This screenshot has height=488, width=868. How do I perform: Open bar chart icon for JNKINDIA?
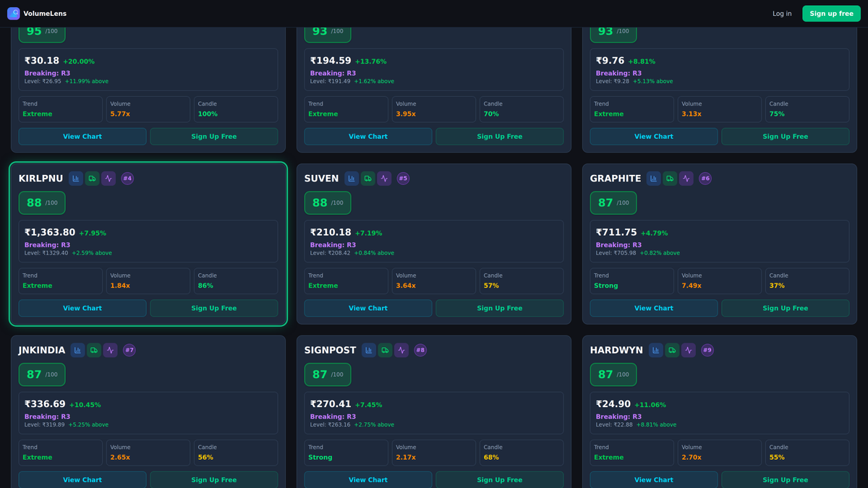[x=77, y=350]
